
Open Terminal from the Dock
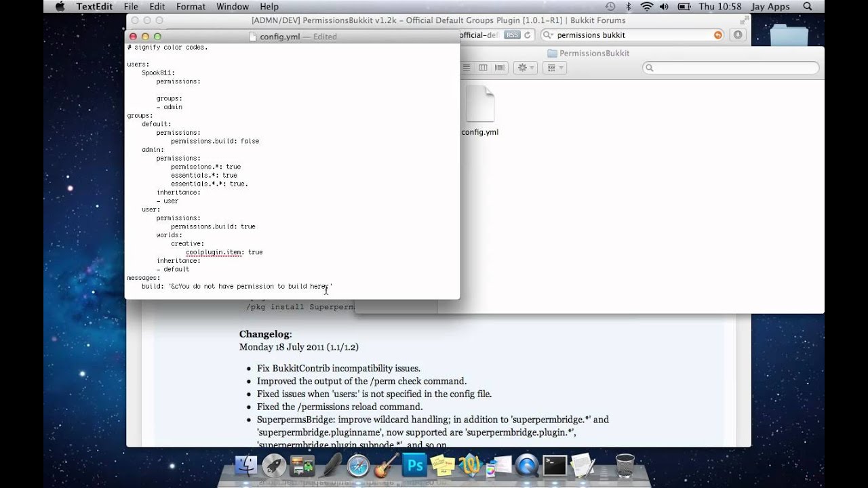pyautogui.click(x=555, y=466)
